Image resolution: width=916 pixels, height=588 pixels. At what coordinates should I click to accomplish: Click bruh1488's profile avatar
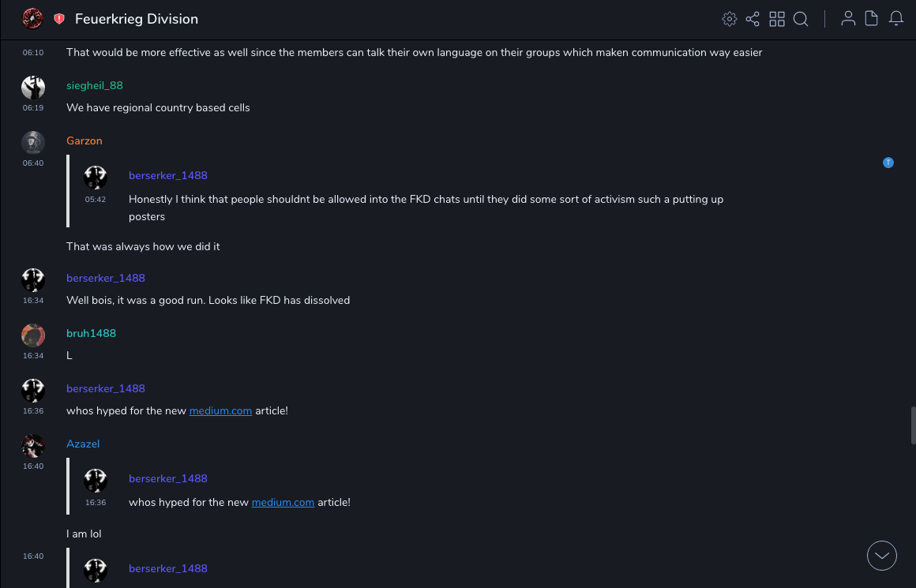(33, 335)
